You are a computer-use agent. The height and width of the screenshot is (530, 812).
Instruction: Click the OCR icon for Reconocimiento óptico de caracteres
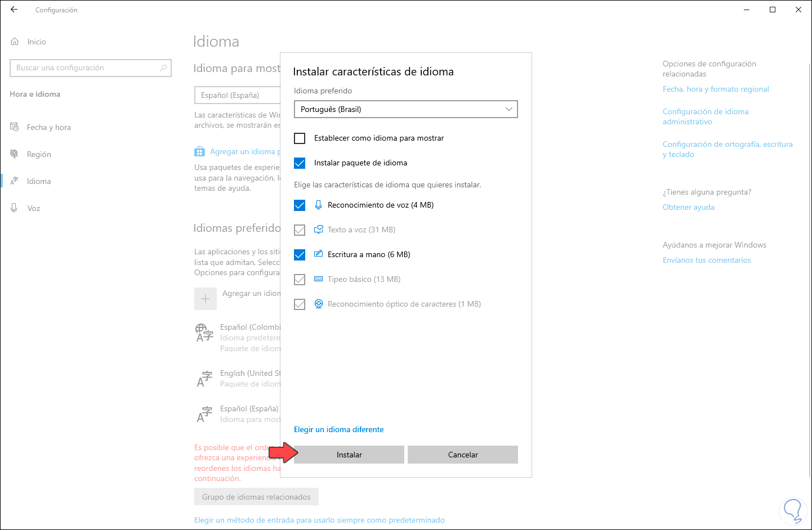pos(318,304)
